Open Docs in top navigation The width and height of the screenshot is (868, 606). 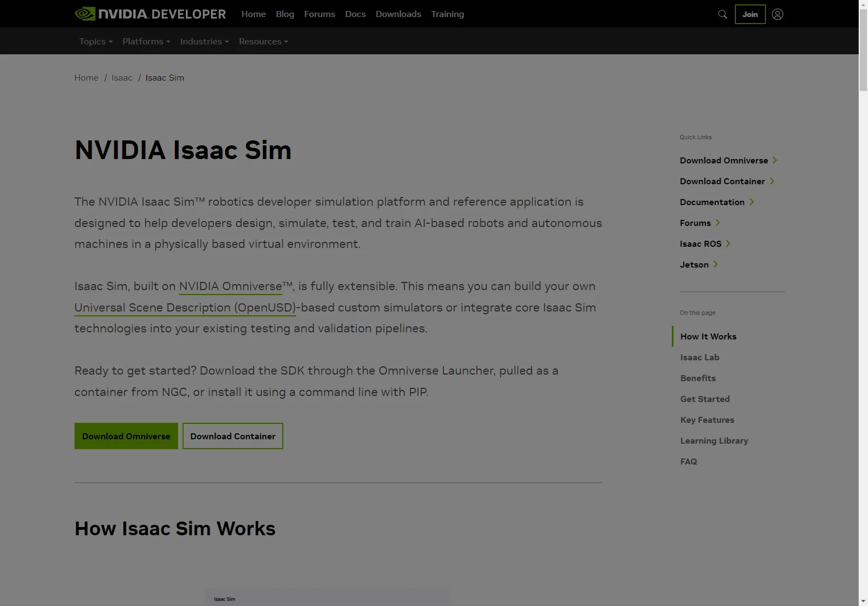[x=355, y=14]
